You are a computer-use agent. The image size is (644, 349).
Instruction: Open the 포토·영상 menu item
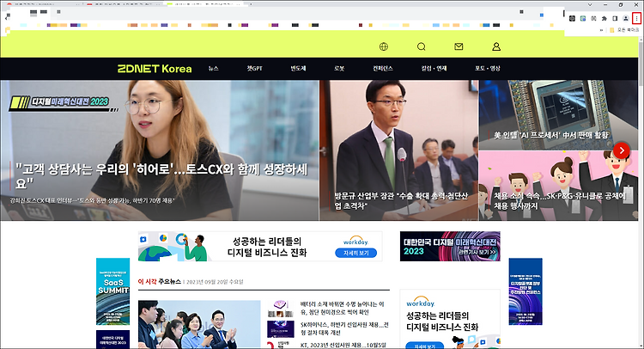pos(488,69)
